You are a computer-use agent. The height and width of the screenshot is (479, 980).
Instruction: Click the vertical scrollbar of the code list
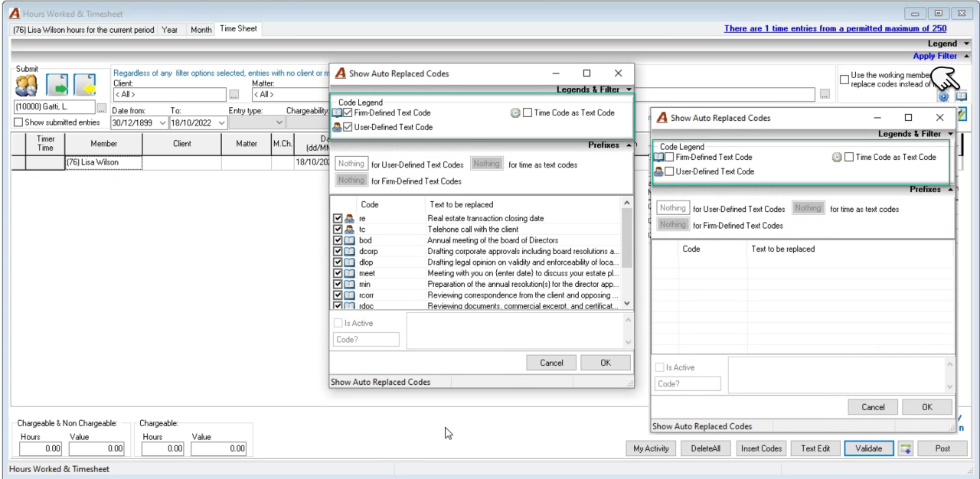pyautogui.click(x=628, y=253)
